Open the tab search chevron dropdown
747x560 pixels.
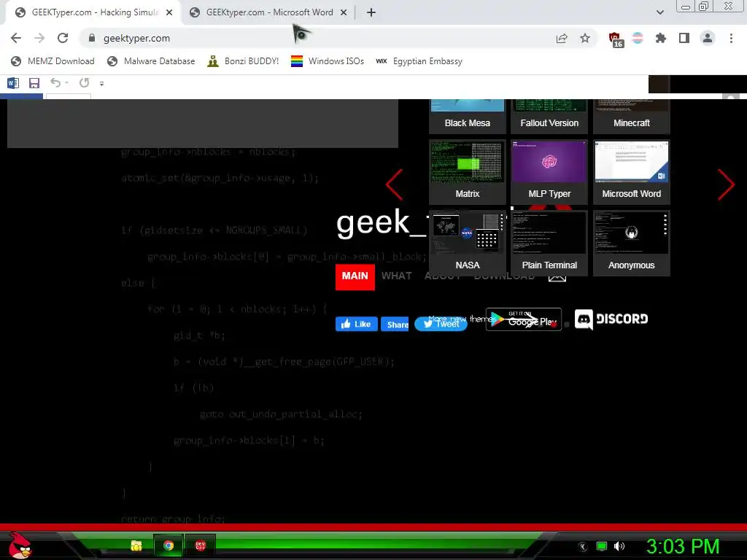659,12
